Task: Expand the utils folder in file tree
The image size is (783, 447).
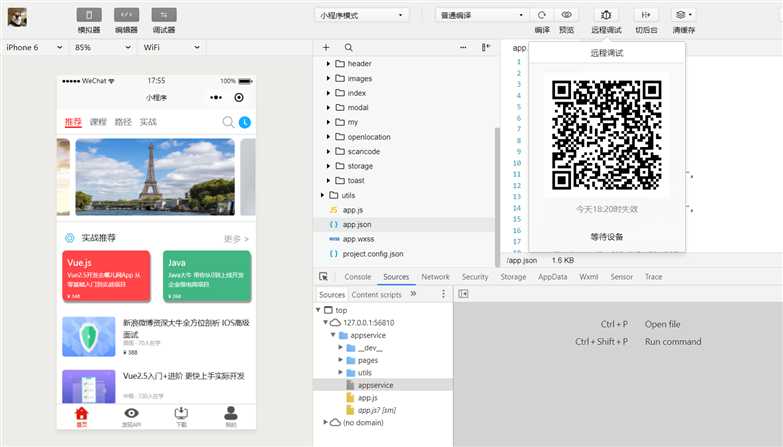Action: (x=323, y=195)
